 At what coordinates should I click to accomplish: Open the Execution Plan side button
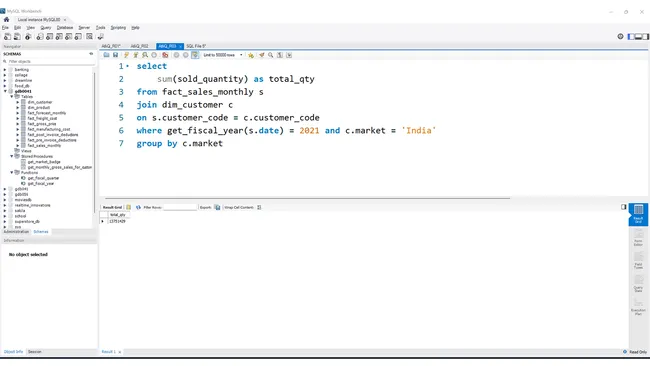[x=638, y=307]
